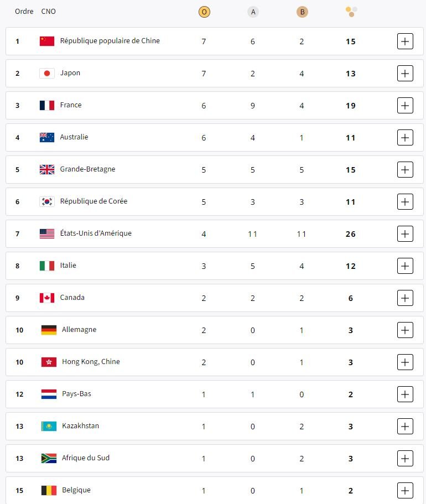Click the China flag icon
The height and width of the screenshot is (504, 426).
47,41
